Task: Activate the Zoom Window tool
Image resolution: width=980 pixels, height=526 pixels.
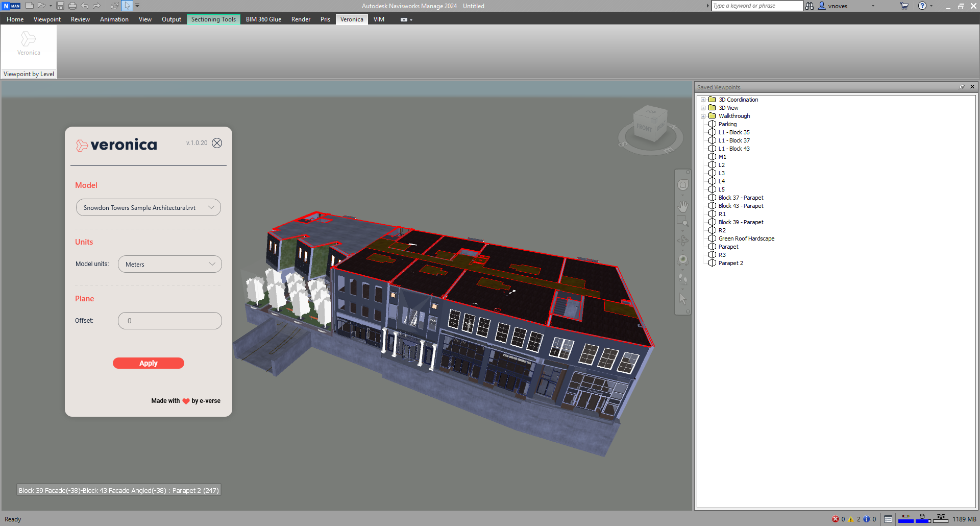Action: click(682, 221)
